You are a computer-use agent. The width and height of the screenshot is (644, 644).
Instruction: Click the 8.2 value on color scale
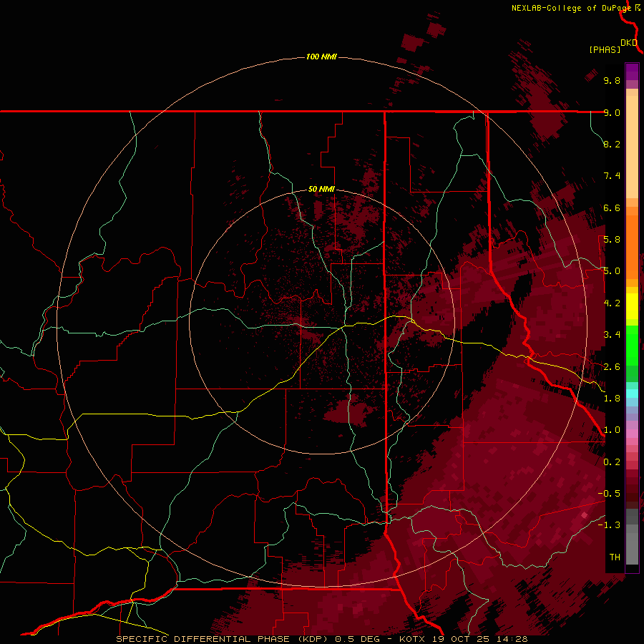coord(612,144)
